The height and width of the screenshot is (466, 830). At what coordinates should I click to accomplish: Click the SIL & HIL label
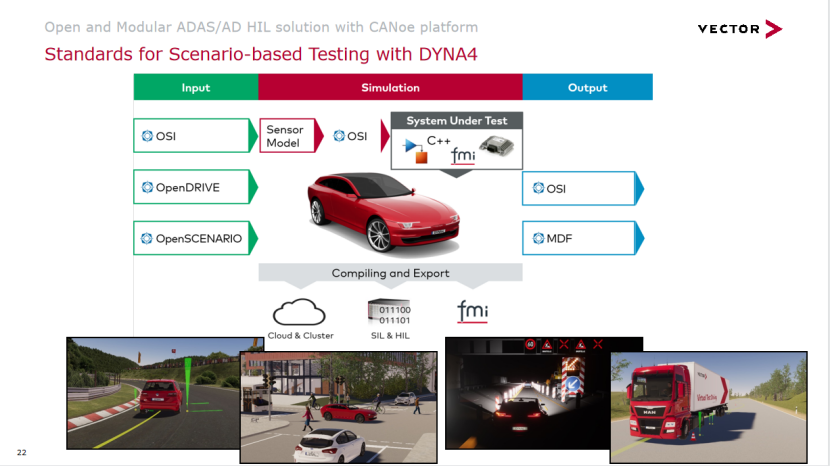coord(390,335)
